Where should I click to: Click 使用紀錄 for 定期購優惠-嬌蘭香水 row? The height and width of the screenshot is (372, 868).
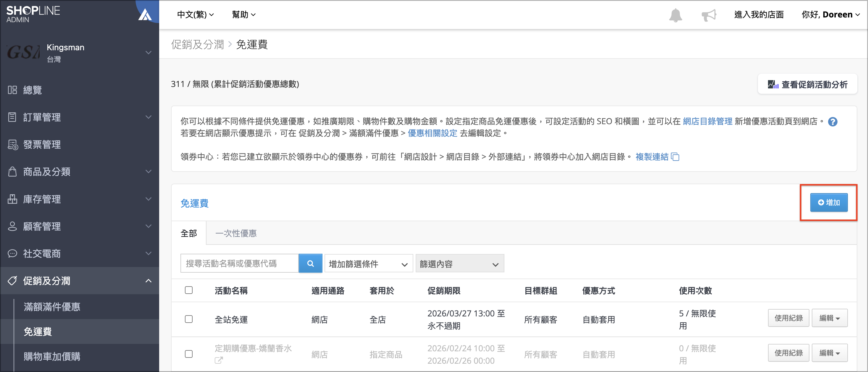tap(788, 353)
